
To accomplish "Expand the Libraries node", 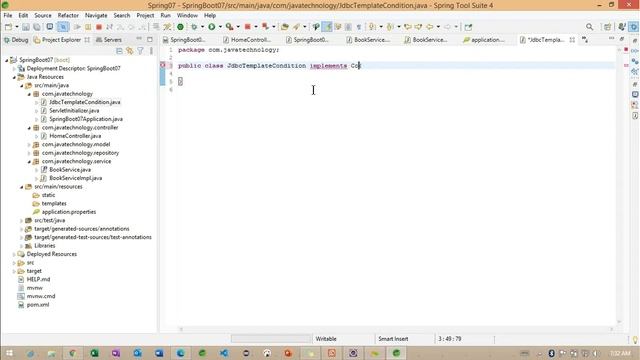I will 22,246.
